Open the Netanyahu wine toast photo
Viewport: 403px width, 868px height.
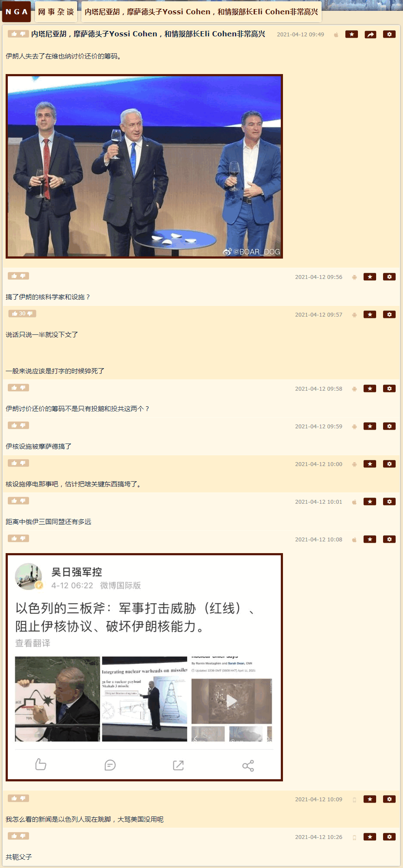point(144,166)
